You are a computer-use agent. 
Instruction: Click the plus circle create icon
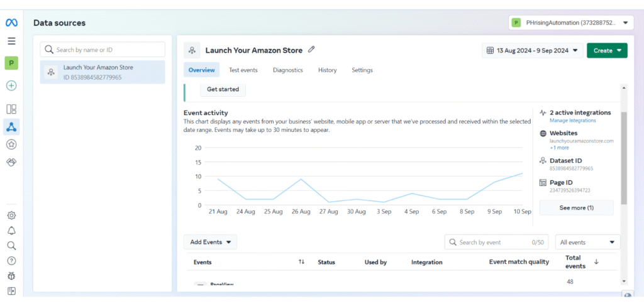(11, 85)
